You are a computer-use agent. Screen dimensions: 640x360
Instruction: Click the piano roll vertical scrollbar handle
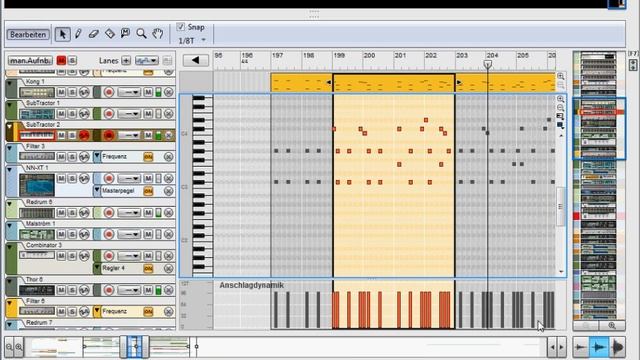tap(560, 207)
